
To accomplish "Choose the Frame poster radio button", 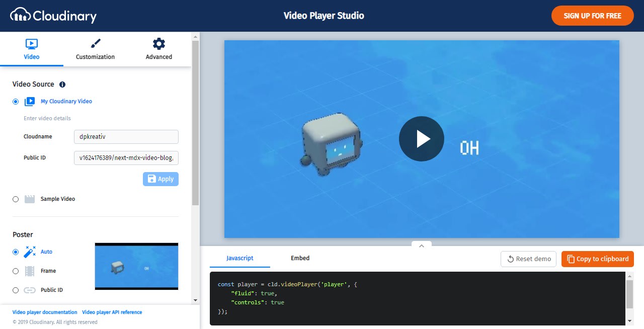I will point(16,271).
